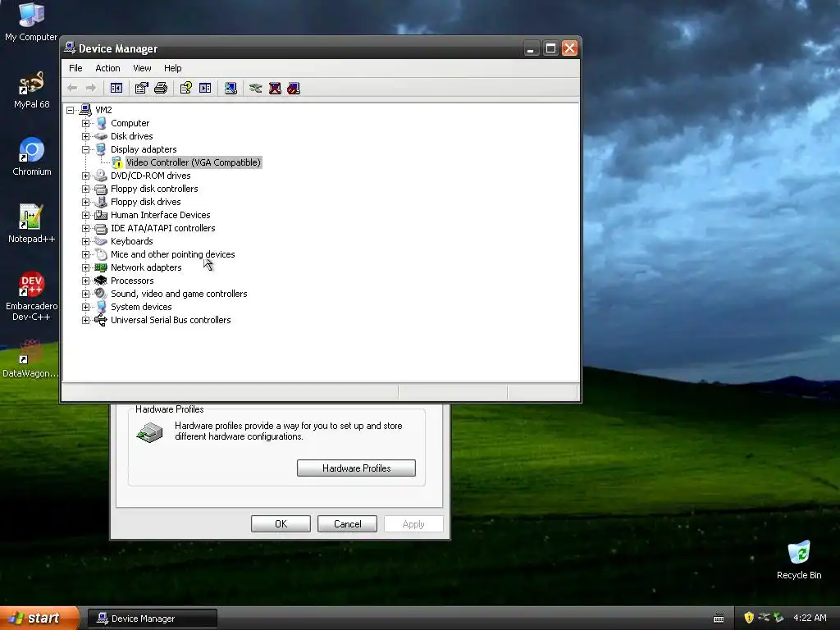840x630 pixels.
Task: Select Video Controller (VGA Compatible) entry
Action: click(x=194, y=162)
